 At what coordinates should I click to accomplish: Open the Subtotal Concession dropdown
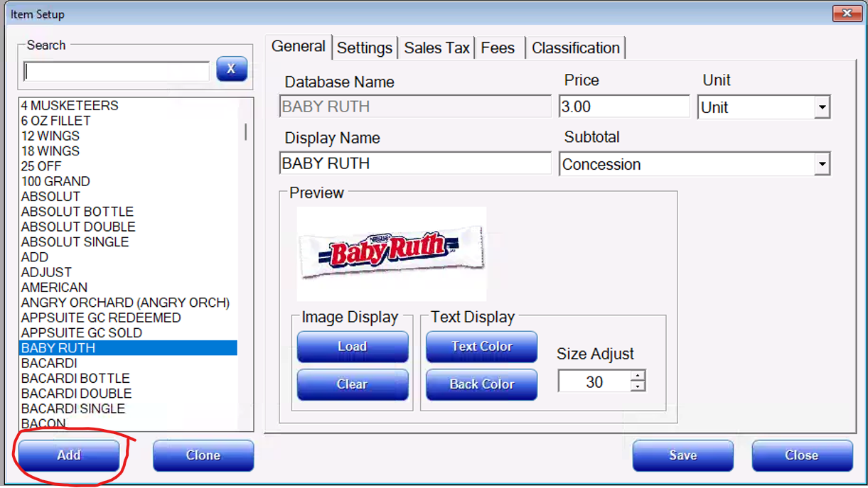click(x=822, y=165)
